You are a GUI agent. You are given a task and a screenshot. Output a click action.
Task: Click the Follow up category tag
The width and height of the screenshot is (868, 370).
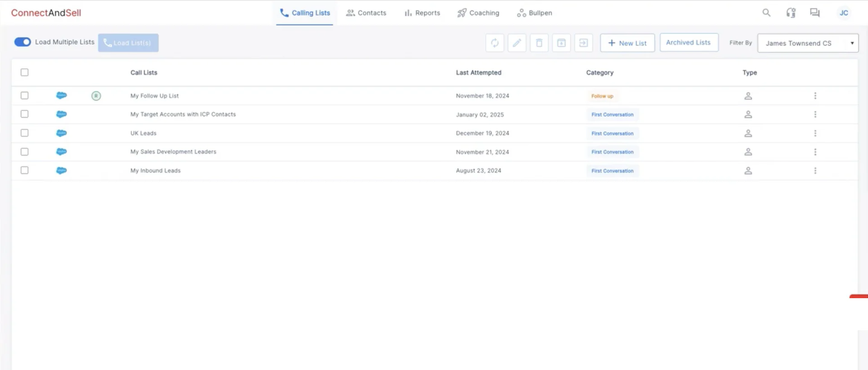(602, 96)
